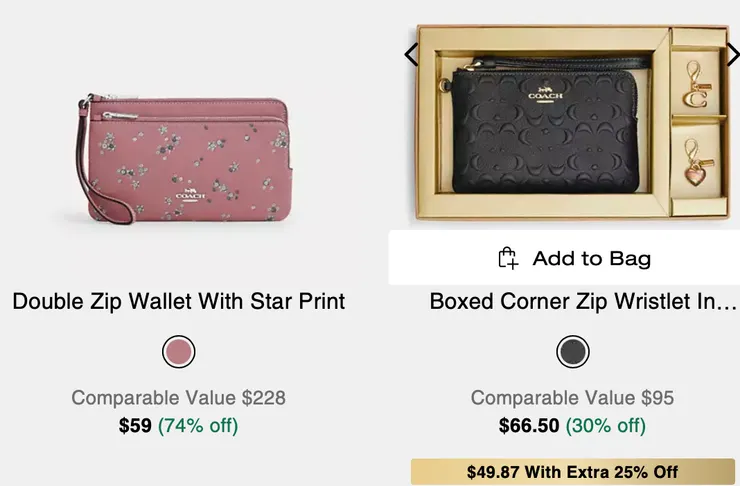Click the previous image arrow on wristlet
The height and width of the screenshot is (486, 740).
tap(410, 54)
